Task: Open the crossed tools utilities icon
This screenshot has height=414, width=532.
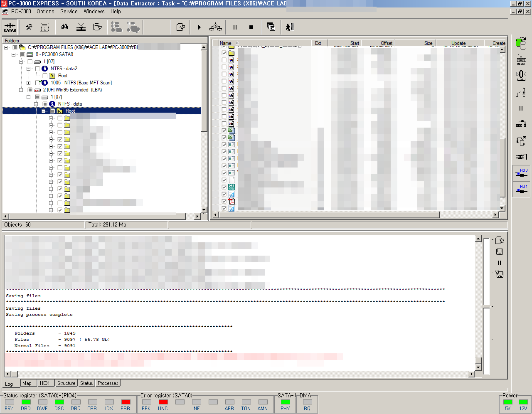Action: coord(29,27)
